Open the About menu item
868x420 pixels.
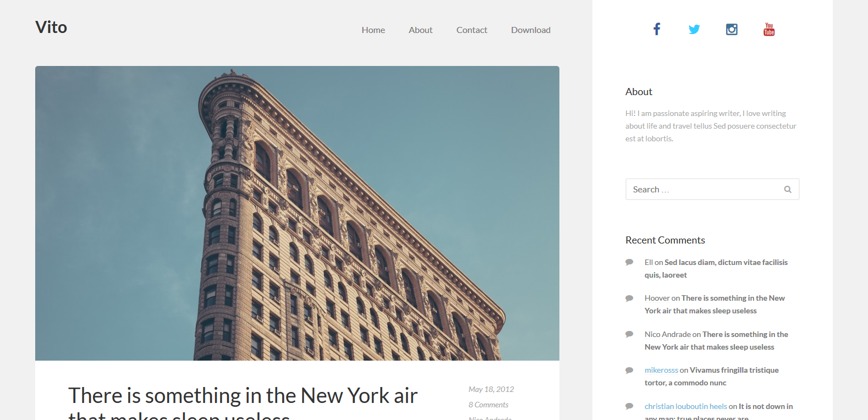[420, 30]
